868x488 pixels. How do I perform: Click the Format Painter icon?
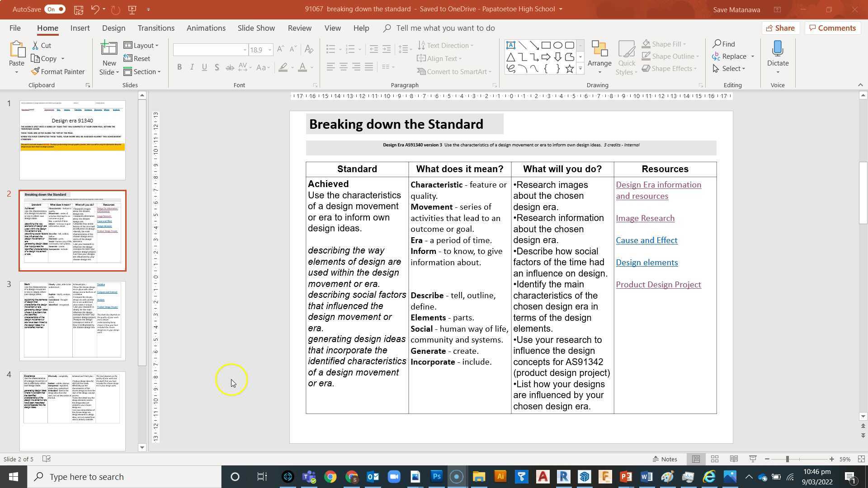pos(35,72)
